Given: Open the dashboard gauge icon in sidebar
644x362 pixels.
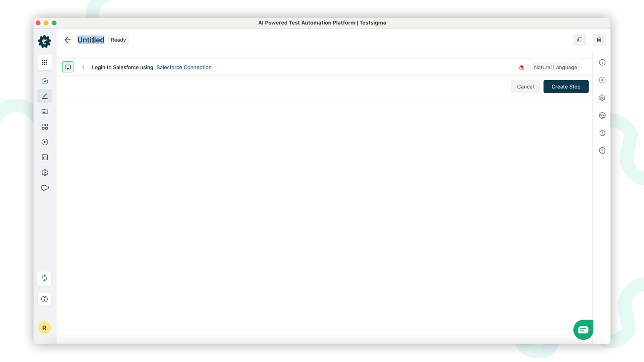Looking at the screenshot, I should pyautogui.click(x=45, y=81).
